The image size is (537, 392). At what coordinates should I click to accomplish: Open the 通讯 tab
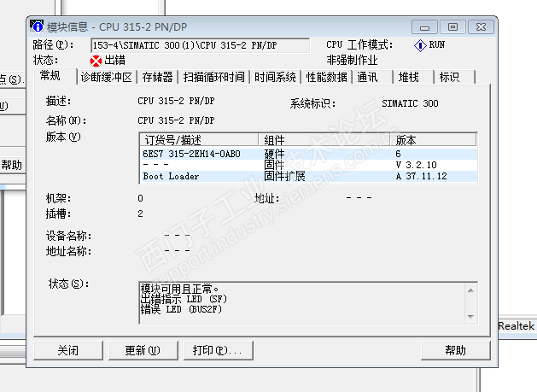tap(372, 77)
